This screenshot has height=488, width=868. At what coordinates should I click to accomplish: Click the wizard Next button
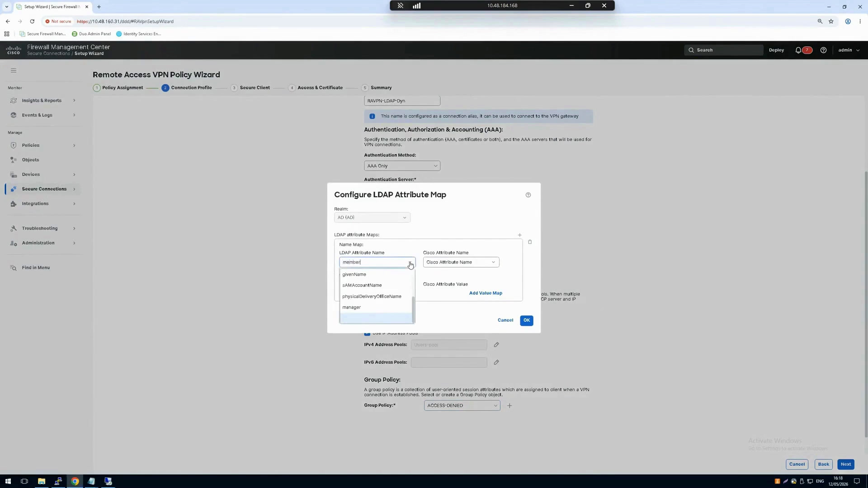845,465
